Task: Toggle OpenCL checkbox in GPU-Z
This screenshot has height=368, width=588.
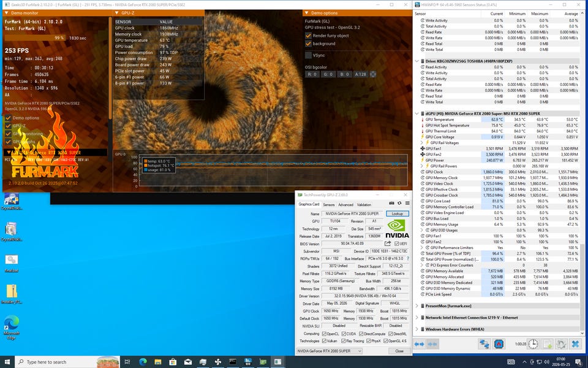Action: click(x=325, y=334)
